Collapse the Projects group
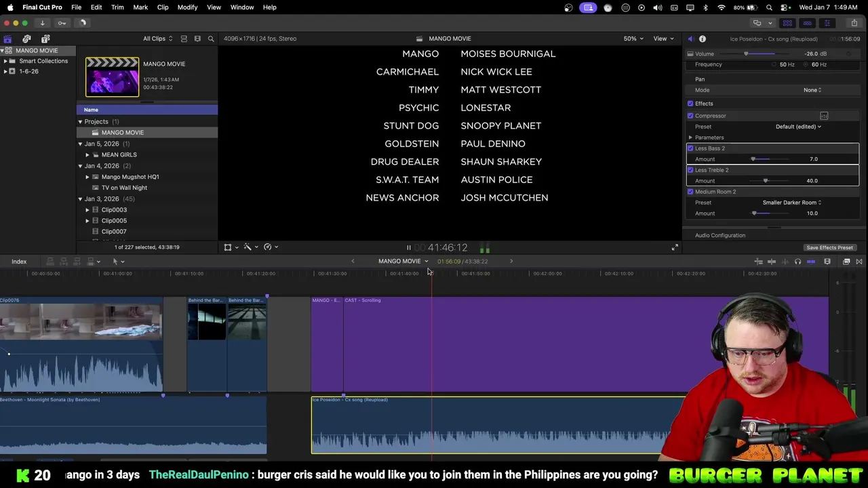 click(80, 122)
